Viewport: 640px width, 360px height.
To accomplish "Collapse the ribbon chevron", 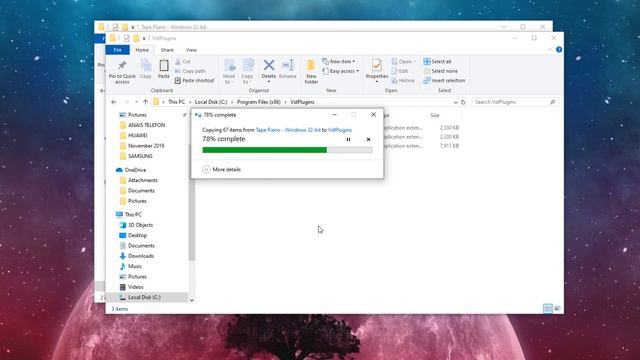I will coord(549,49).
